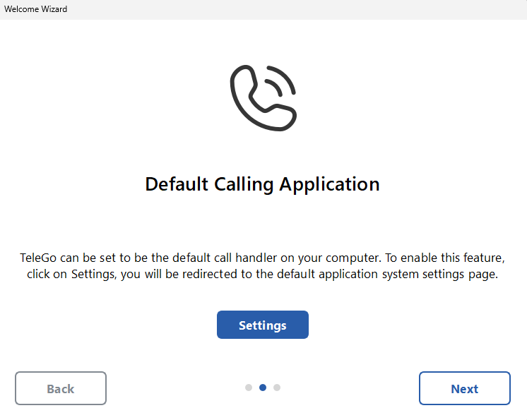Click the Default Calling Application heading
The image size is (527, 420).
(263, 185)
